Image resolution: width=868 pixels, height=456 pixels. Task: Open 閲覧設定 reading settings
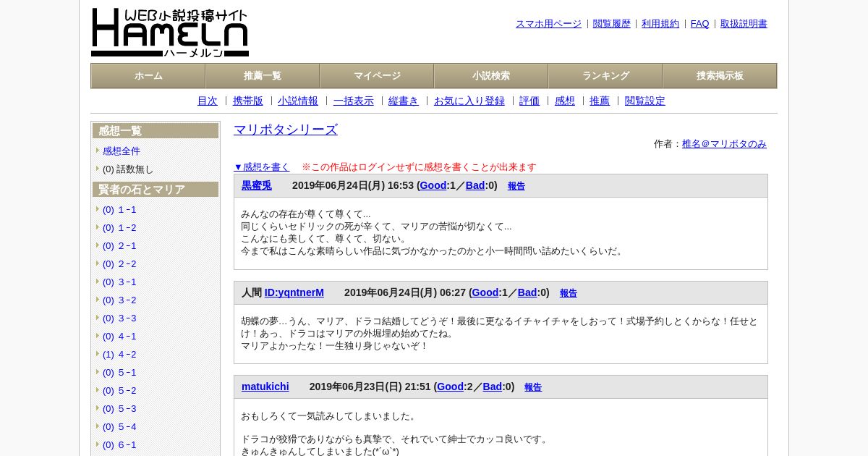click(x=645, y=101)
